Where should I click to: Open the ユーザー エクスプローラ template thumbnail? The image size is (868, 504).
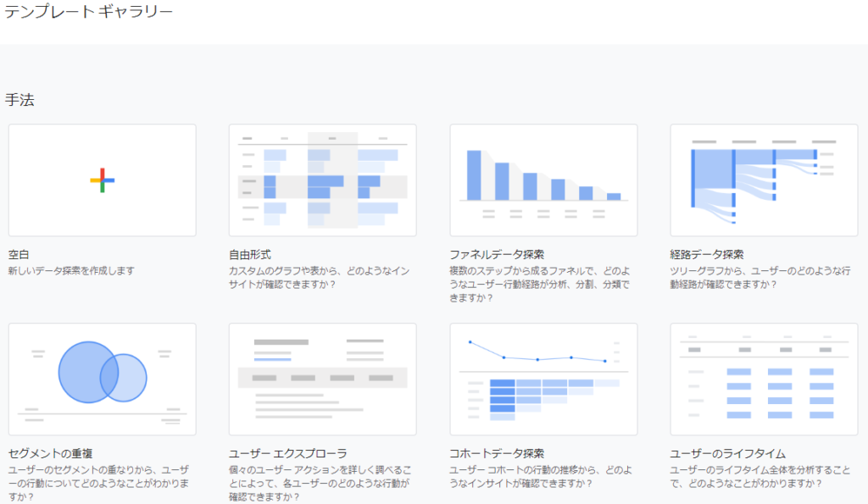coord(322,379)
